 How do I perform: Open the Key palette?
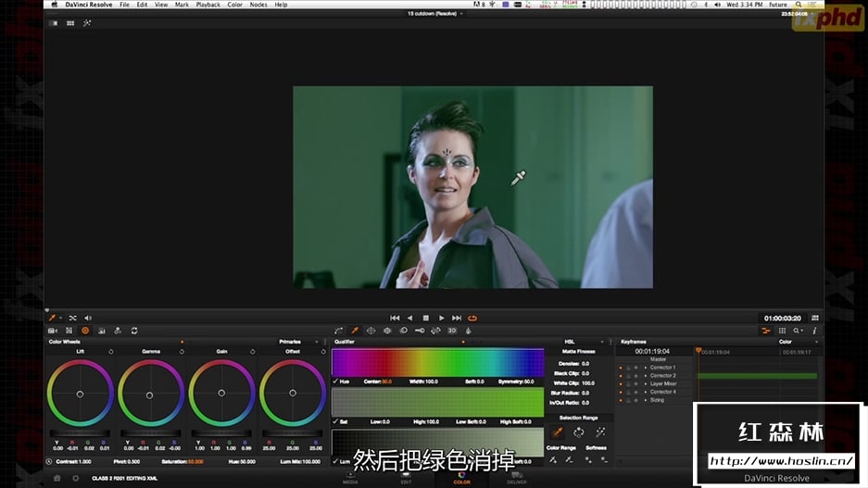coord(420,331)
